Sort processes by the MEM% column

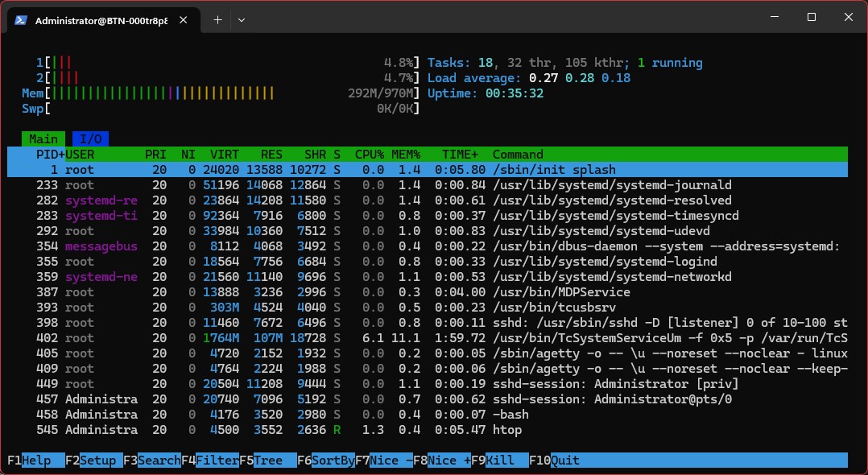(406, 154)
